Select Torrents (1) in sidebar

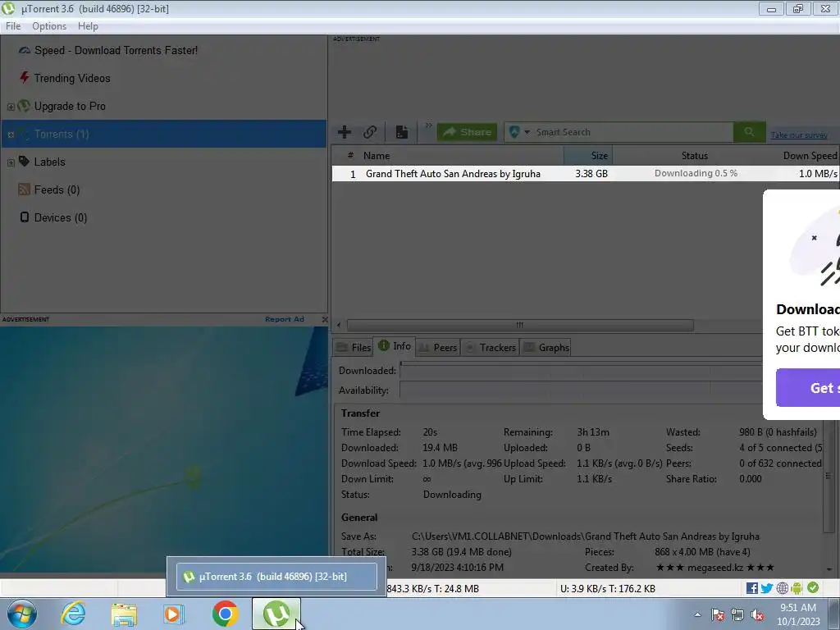click(x=164, y=134)
